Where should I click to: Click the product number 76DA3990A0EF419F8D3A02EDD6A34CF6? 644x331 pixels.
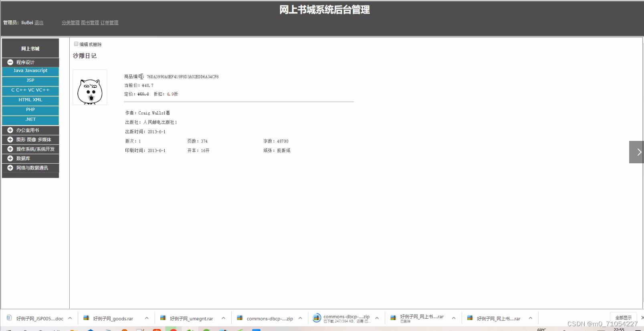(x=183, y=77)
